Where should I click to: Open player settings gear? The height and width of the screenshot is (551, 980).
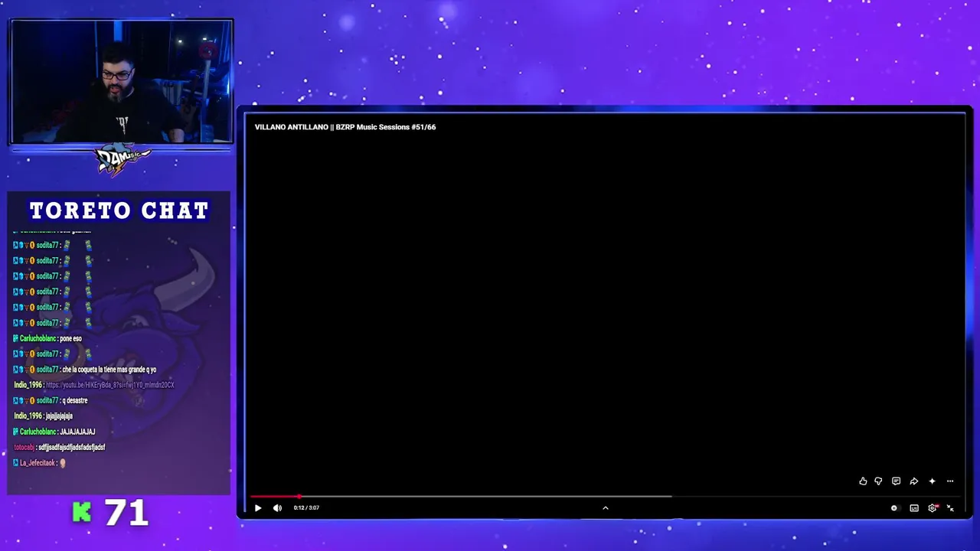[x=933, y=508]
